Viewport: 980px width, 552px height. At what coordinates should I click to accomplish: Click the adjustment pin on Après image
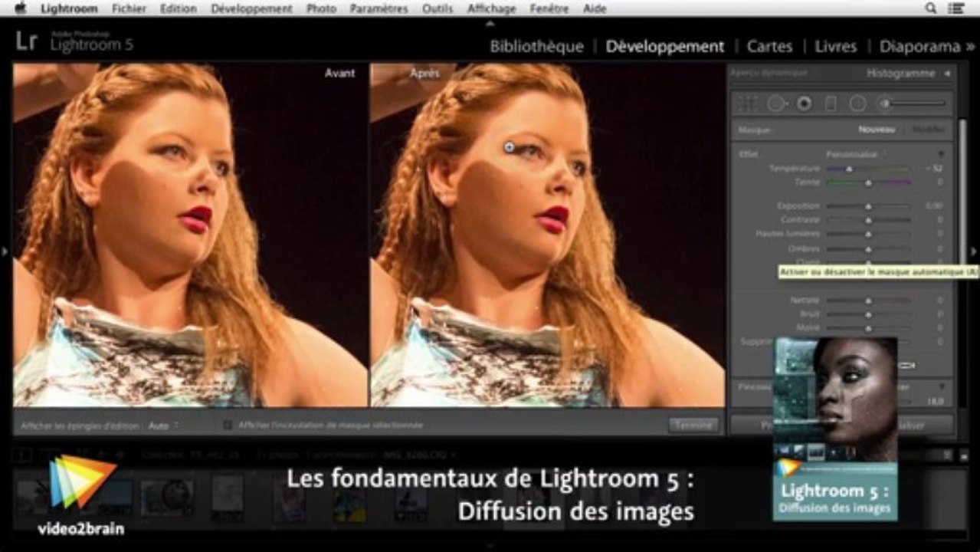coord(510,146)
